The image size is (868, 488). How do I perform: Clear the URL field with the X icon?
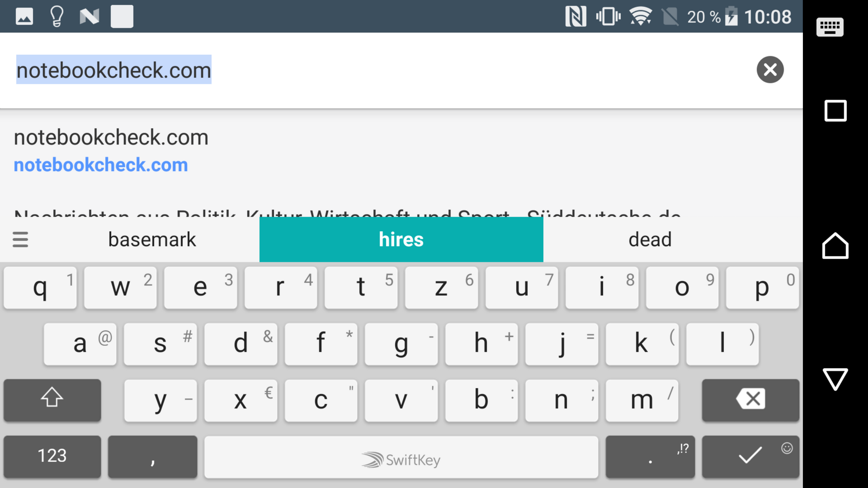(x=770, y=70)
